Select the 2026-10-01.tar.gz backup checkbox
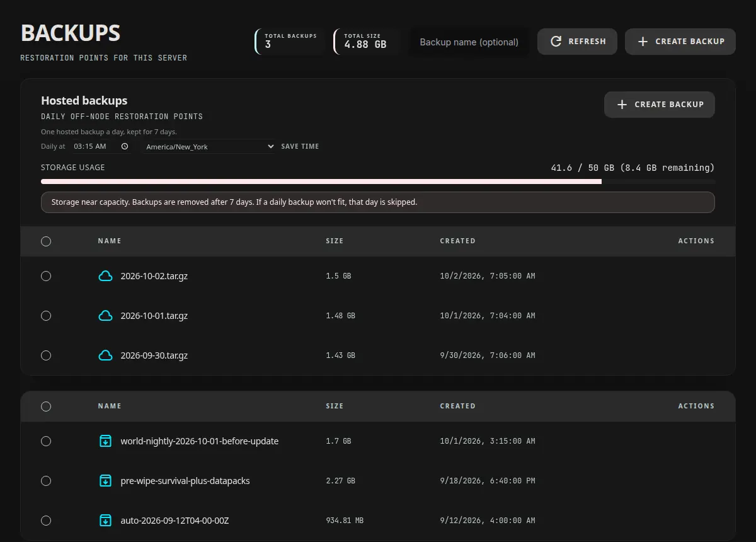The height and width of the screenshot is (542, 756). 46,316
